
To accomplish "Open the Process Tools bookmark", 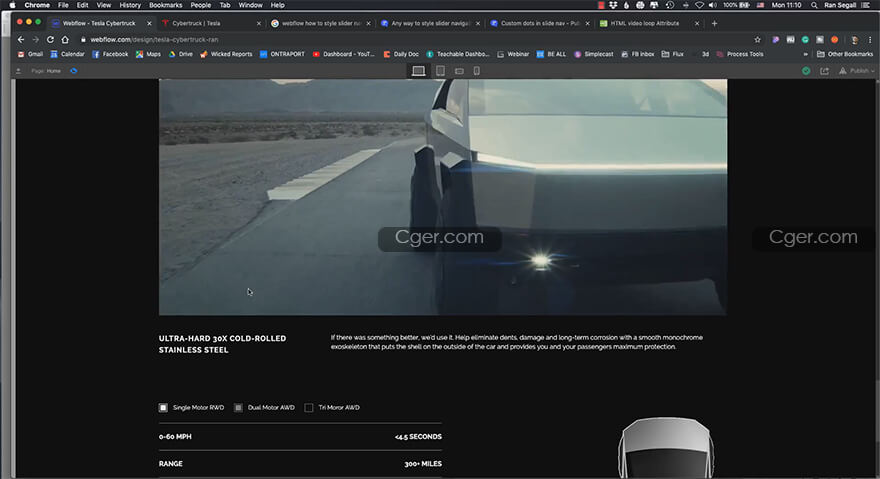I will (740, 54).
